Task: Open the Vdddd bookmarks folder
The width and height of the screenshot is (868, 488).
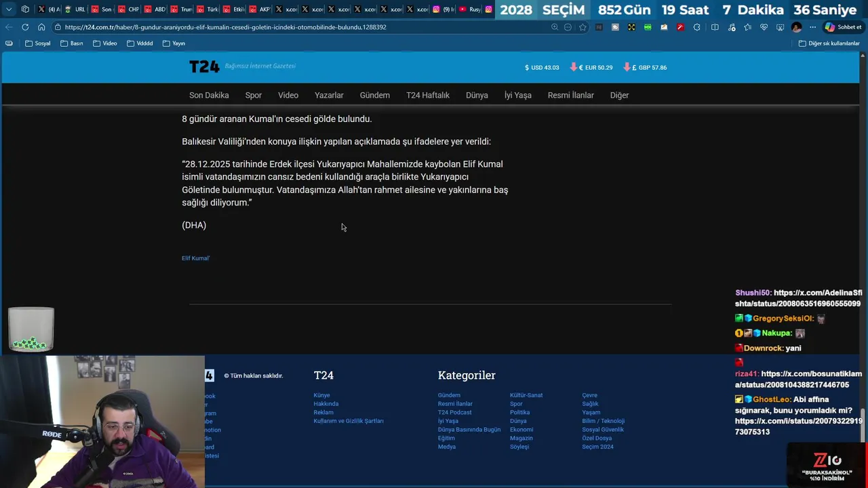Action: (x=140, y=43)
